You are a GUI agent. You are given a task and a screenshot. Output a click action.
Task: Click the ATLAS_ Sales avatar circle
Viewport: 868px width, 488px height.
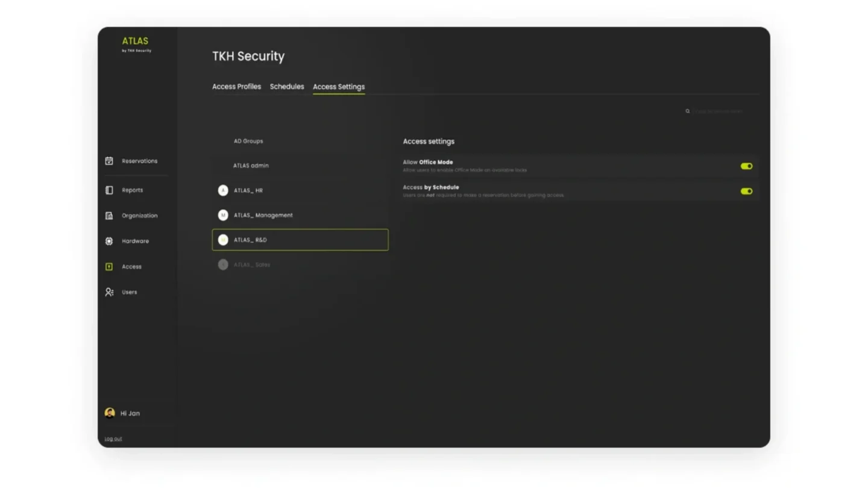[223, 264]
